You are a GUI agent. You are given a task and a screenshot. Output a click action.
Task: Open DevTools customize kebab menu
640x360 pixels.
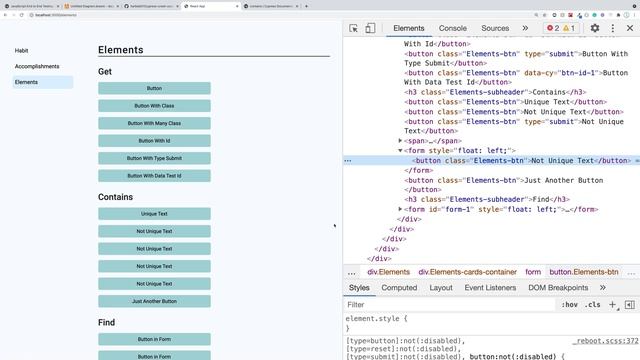click(613, 28)
